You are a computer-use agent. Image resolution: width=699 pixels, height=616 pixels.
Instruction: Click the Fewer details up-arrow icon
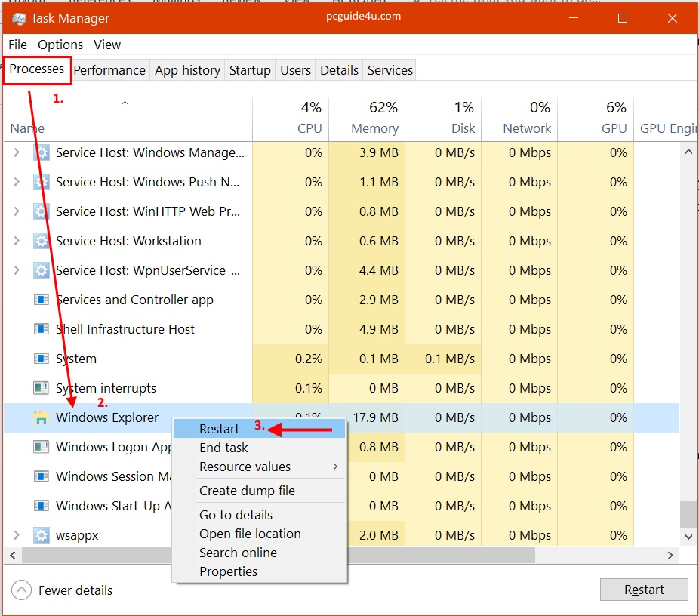21,590
